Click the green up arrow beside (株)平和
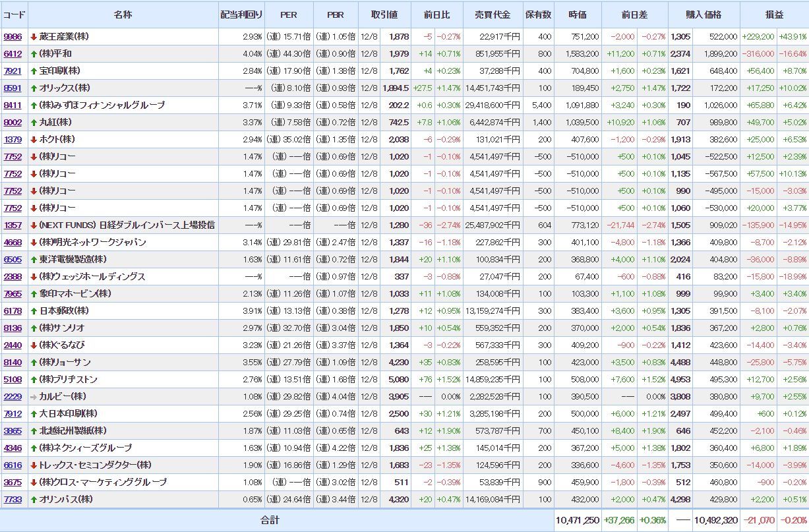 point(34,54)
